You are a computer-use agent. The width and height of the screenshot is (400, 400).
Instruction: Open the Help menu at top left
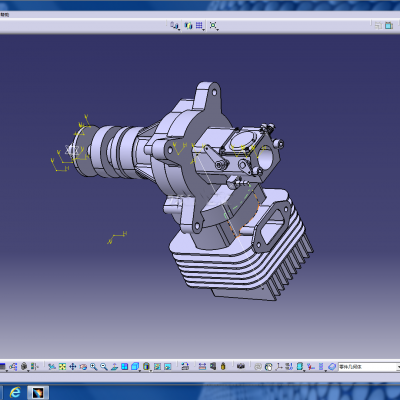[x=4, y=14]
